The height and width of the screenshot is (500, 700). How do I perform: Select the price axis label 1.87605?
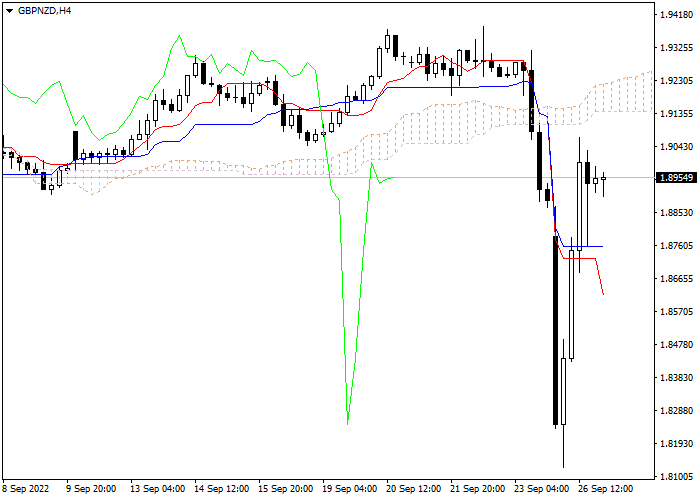(x=676, y=246)
